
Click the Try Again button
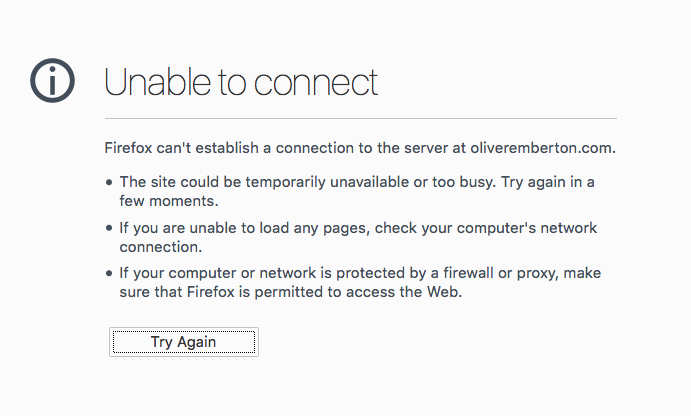(x=183, y=342)
